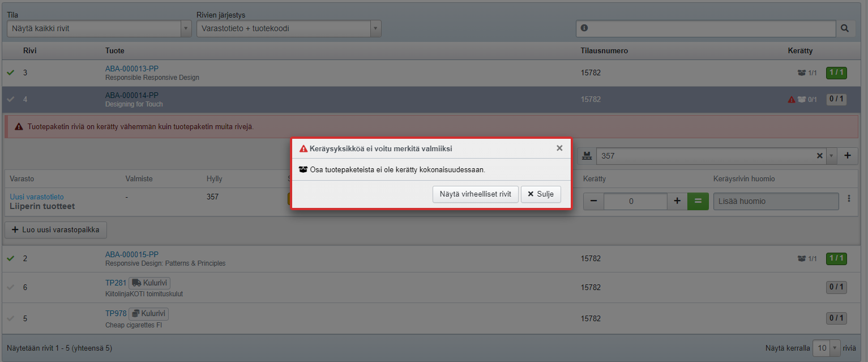
Task: Clear the 357 shelf selection
Action: click(x=819, y=156)
